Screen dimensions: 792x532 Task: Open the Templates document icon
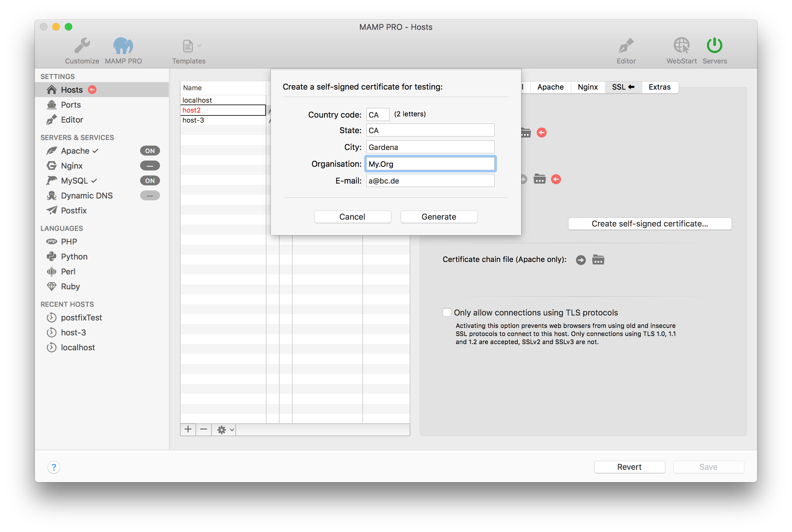(188, 46)
